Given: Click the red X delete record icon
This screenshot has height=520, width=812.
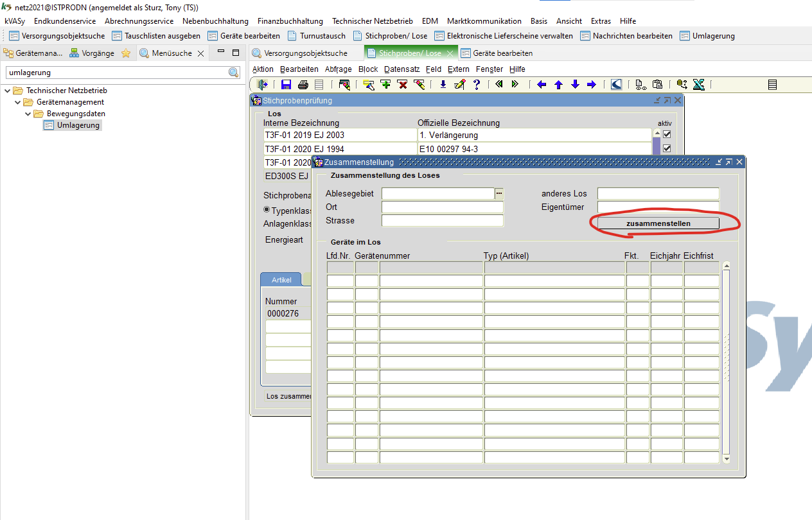Looking at the screenshot, I should click(x=402, y=84).
